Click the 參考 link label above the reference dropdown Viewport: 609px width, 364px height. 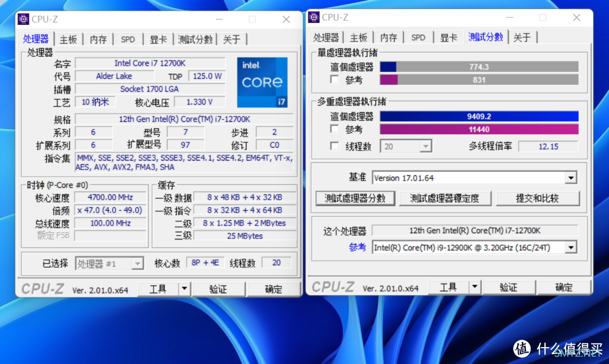click(358, 247)
